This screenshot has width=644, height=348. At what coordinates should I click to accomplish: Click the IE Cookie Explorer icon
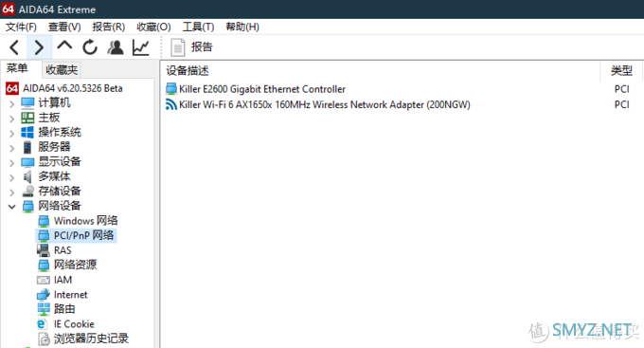42,324
